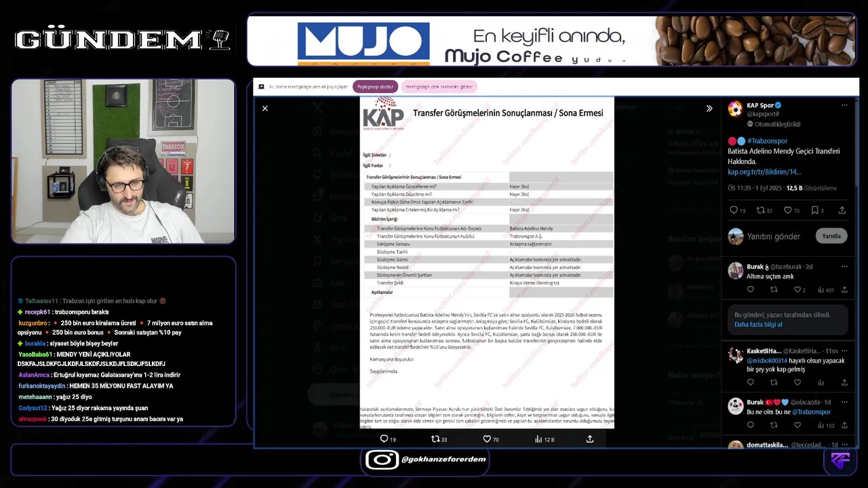This screenshot has height=488, width=868.
Task: Reply icon under image viewer showing 19
Action: click(x=384, y=439)
